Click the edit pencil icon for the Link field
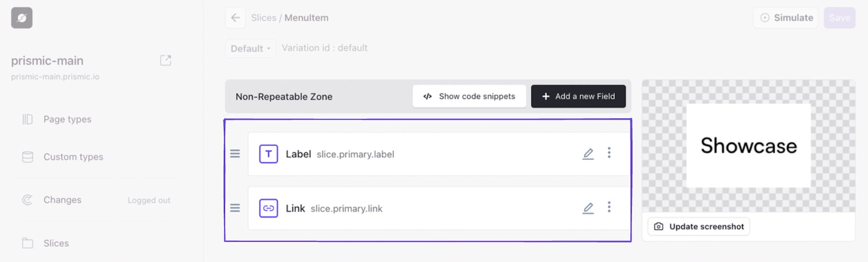The height and width of the screenshot is (262, 868). tap(588, 208)
